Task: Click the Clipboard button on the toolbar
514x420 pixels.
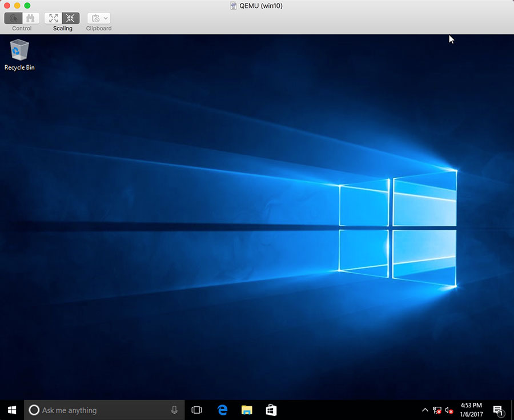Action: (95, 18)
